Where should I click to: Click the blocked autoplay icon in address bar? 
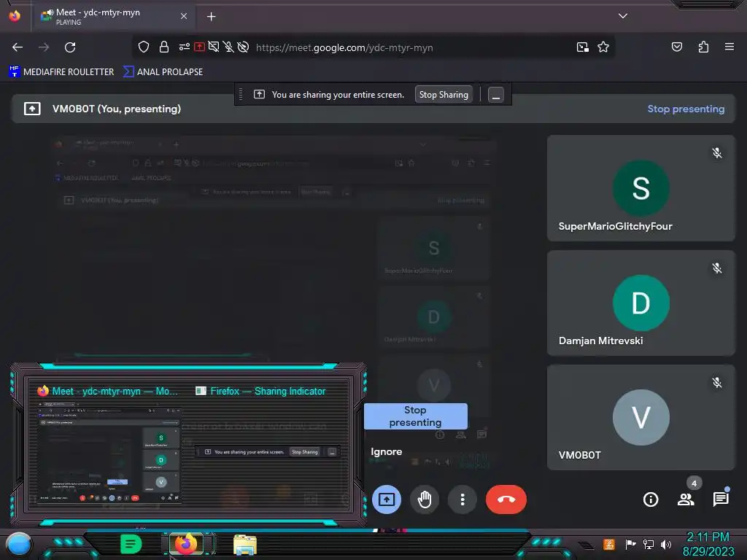[243, 47]
